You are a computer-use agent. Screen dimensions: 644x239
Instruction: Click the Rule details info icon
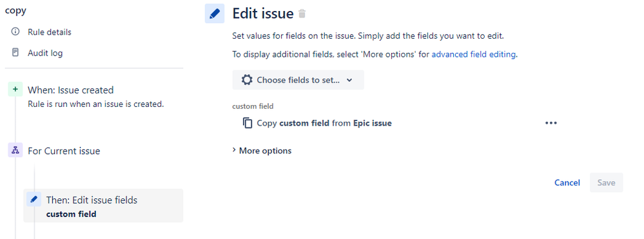pos(15,32)
